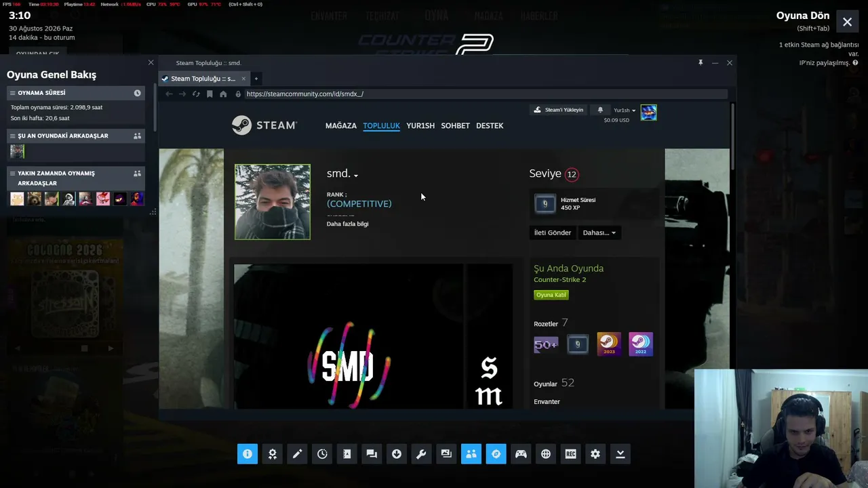Close the 'Steam Topluluğu' browser tab
The image size is (868, 488).
click(x=243, y=79)
